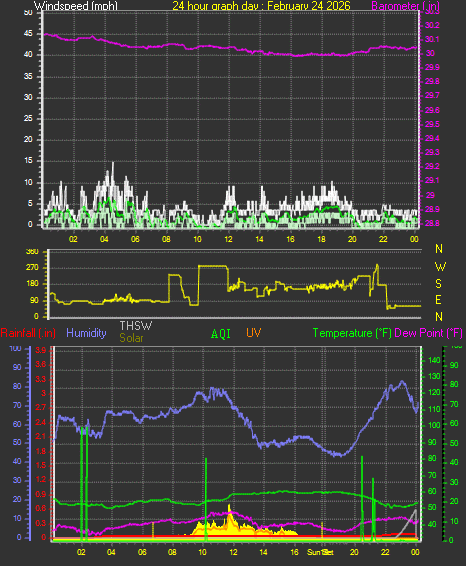The width and height of the screenshot is (466, 566).
Task: Click the 'UV' legend label
Action: [253, 333]
